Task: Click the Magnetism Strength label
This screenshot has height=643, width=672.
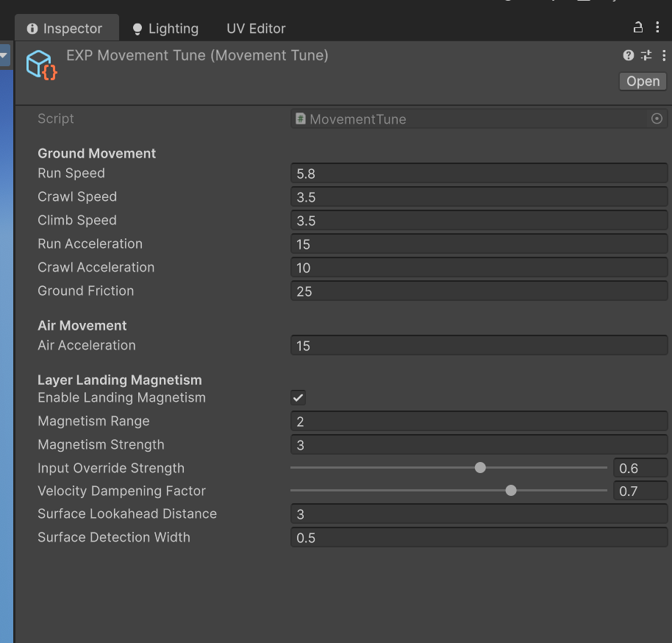Action: [101, 445]
